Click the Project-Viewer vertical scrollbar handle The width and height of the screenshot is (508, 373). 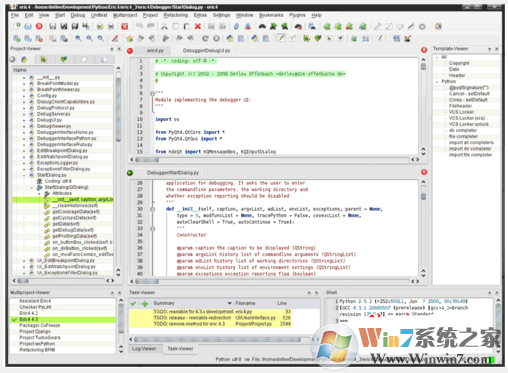point(118,110)
